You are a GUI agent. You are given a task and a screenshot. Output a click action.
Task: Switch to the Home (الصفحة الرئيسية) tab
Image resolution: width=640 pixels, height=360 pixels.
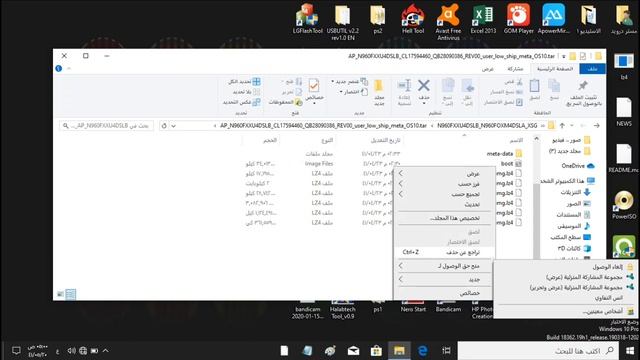click(555, 69)
